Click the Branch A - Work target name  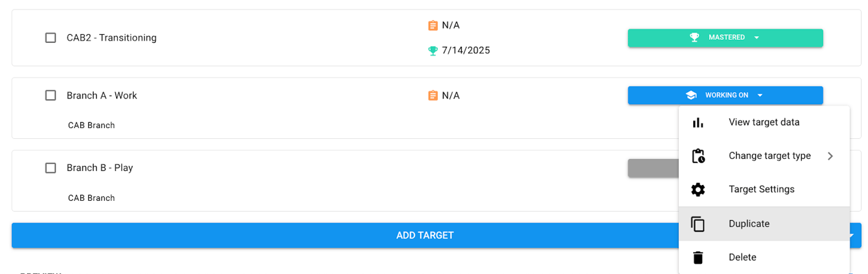tap(102, 95)
